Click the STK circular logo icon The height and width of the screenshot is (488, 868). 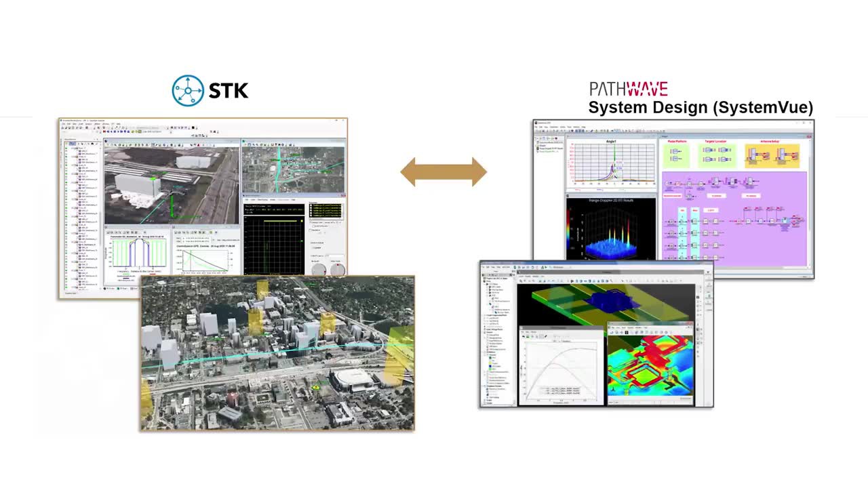(x=188, y=90)
